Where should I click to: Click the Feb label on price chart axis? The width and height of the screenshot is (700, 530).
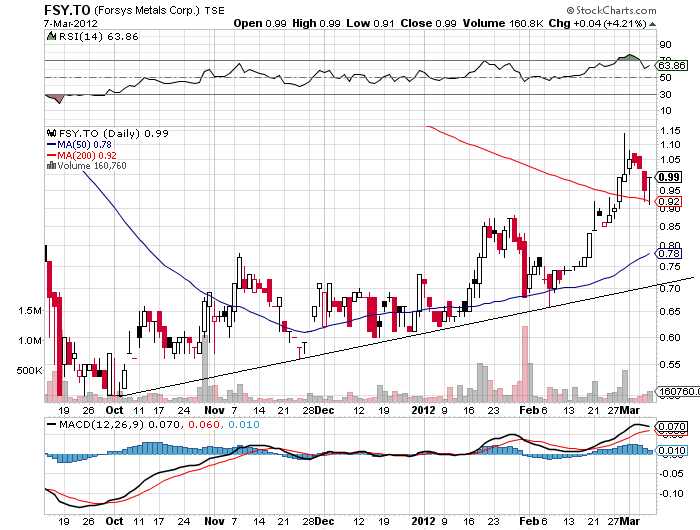[x=530, y=410]
